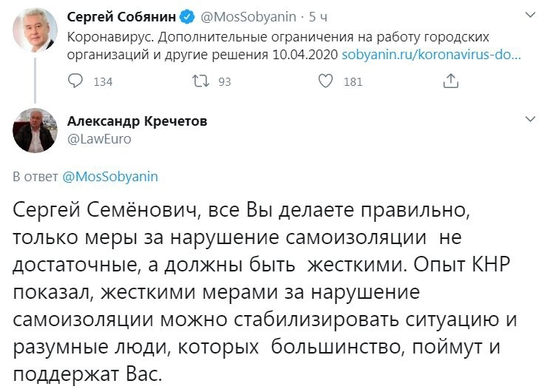Open the chevron menu on Кречетов's reply

[529, 119]
